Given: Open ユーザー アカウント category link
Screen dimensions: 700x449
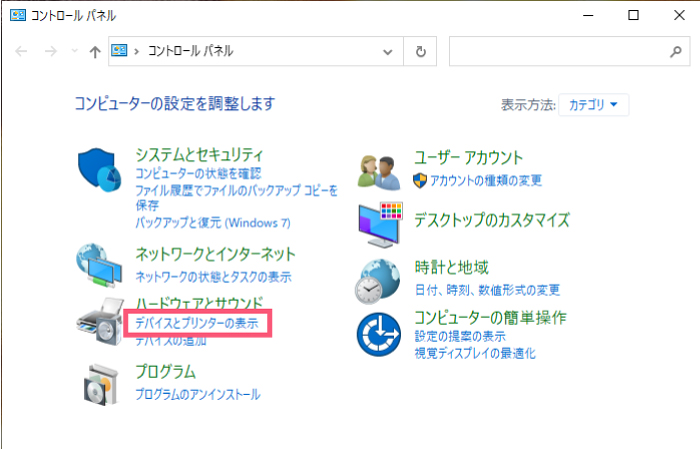Looking at the screenshot, I should coord(468,158).
